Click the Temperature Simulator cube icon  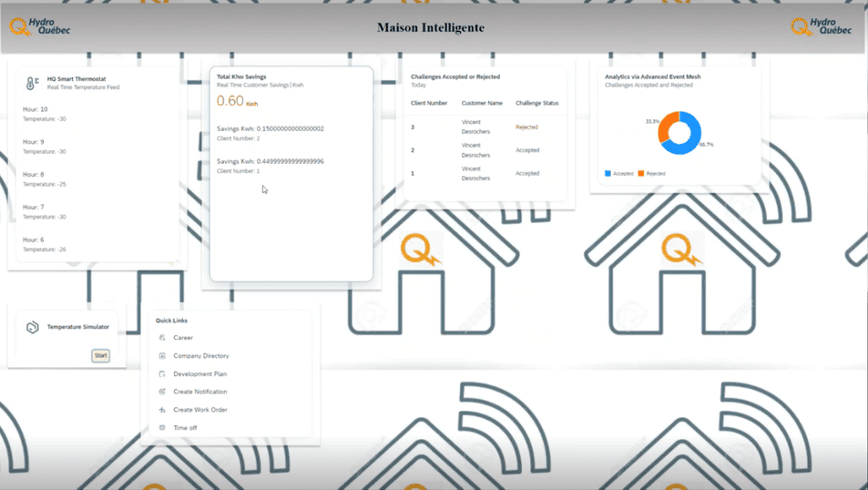[32, 327]
